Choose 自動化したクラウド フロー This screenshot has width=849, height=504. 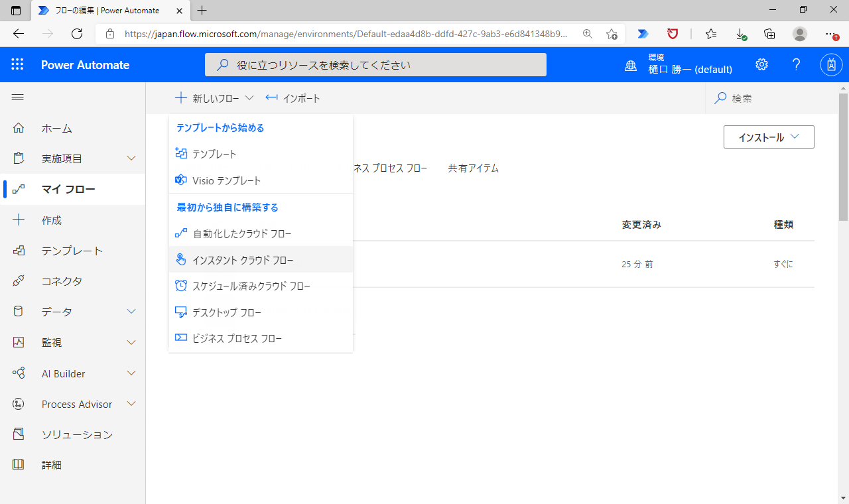point(261,233)
